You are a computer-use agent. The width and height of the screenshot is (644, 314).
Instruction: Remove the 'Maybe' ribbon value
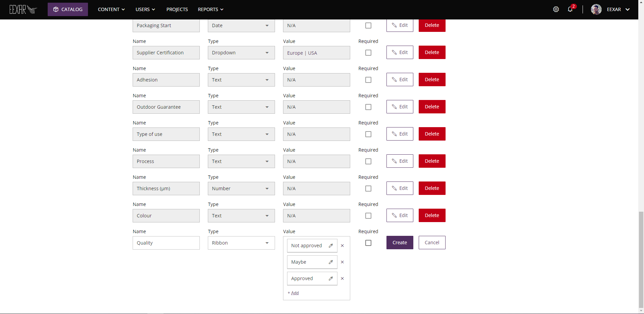point(342,262)
